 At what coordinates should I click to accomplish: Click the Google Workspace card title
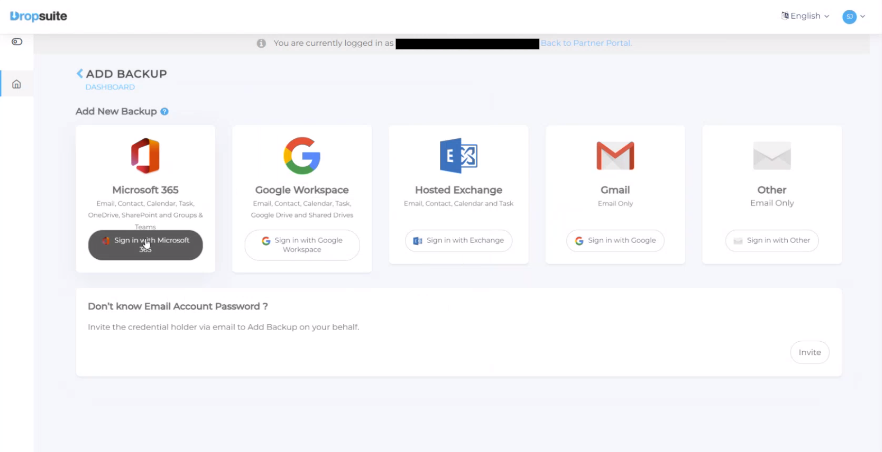(x=302, y=190)
